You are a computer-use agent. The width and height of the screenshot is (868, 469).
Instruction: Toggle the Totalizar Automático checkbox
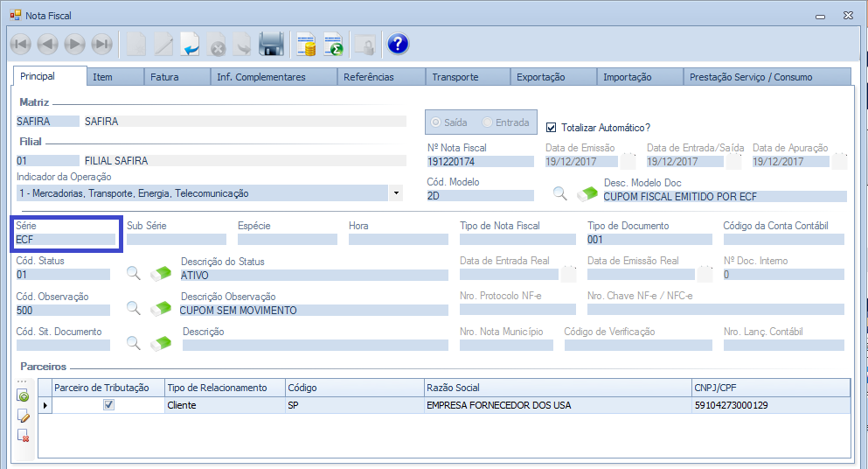click(552, 127)
